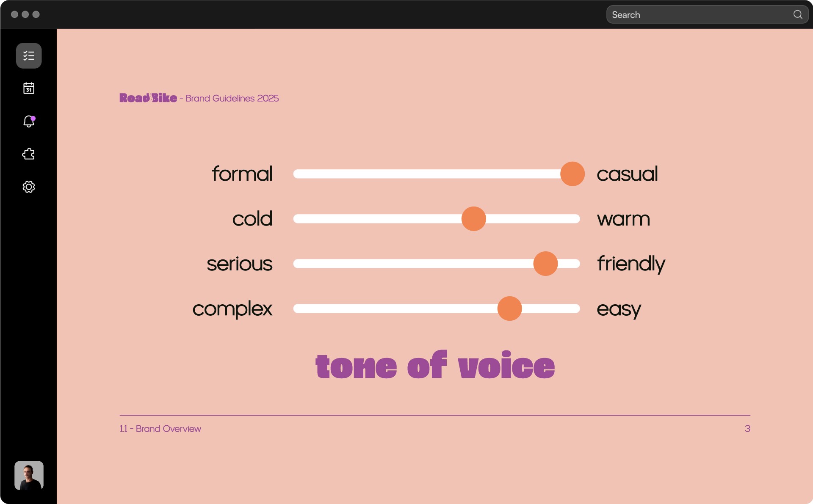Click the 1.1 - Brand Overview footer label
Image resolution: width=813 pixels, height=504 pixels.
point(160,429)
